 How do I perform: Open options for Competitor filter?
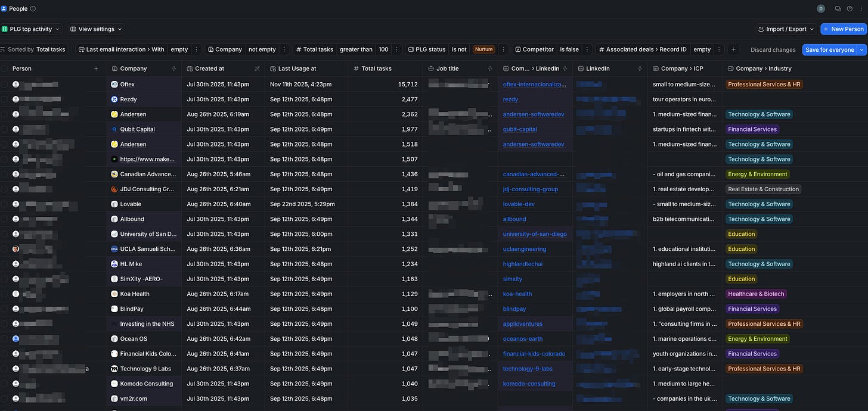click(x=587, y=49)
